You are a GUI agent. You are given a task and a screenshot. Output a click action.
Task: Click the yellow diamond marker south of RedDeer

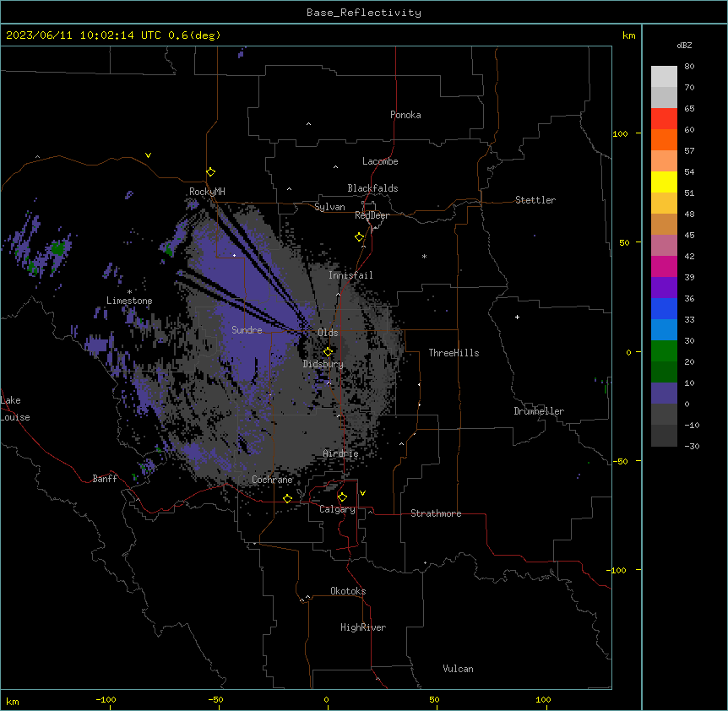click(x=360, y=237)
